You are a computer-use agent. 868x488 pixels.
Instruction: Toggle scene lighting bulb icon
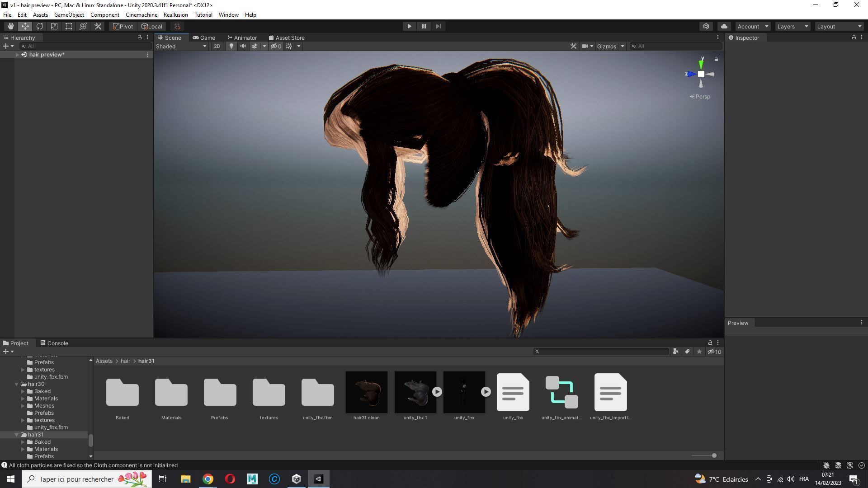click(x=231, y=46)
